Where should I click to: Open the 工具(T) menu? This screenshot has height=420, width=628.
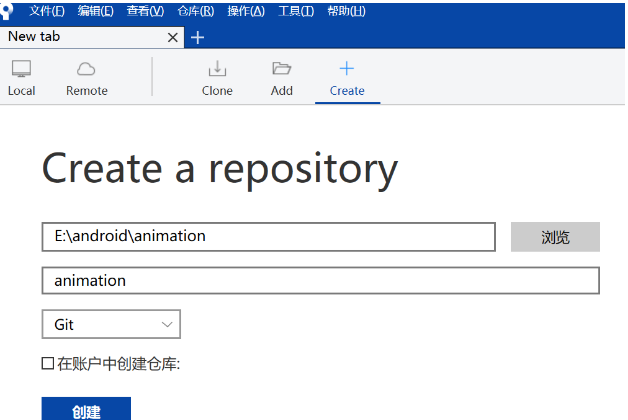[296, 11]
